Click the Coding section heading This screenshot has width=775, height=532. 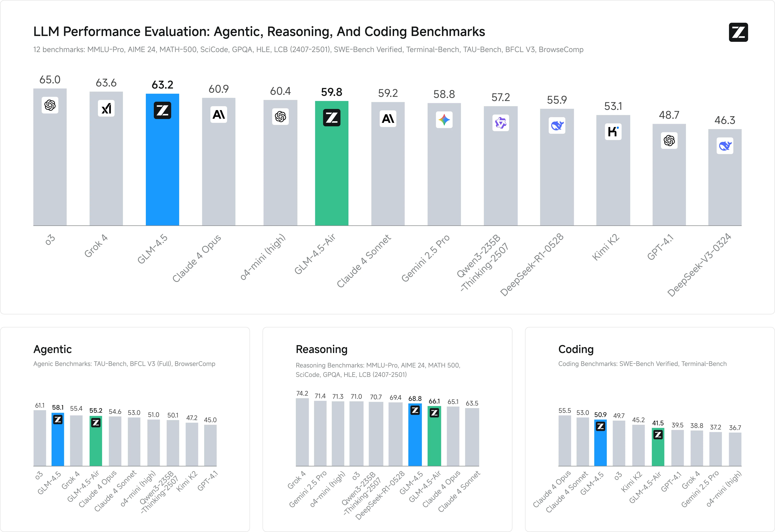[x=576, y=349]
